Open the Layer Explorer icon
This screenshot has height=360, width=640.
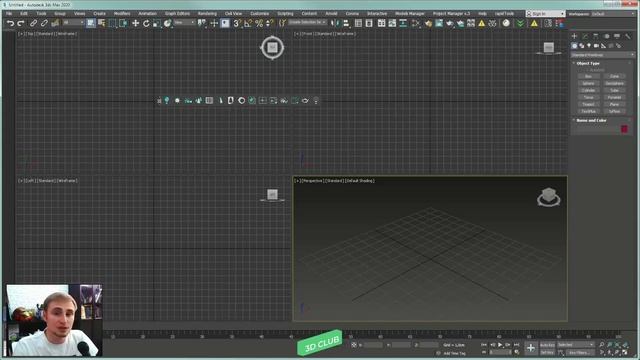[369, 23]
